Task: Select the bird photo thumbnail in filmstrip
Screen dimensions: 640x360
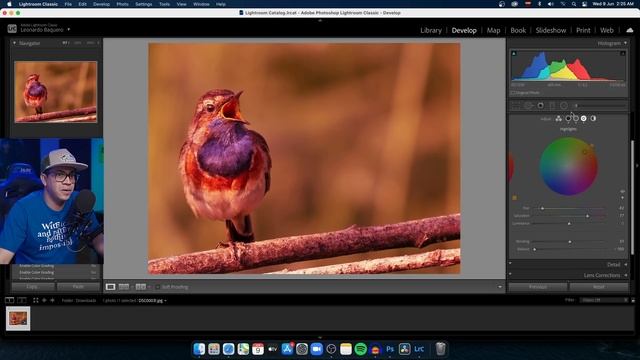Action: pyautogui.click(x=18, y=318)
